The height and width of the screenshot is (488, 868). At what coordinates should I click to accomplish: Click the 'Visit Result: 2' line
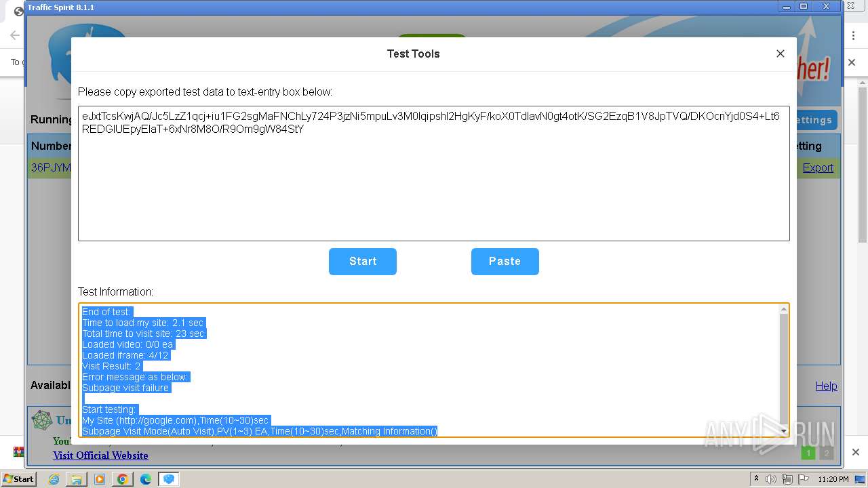click(x=111, y=366)
